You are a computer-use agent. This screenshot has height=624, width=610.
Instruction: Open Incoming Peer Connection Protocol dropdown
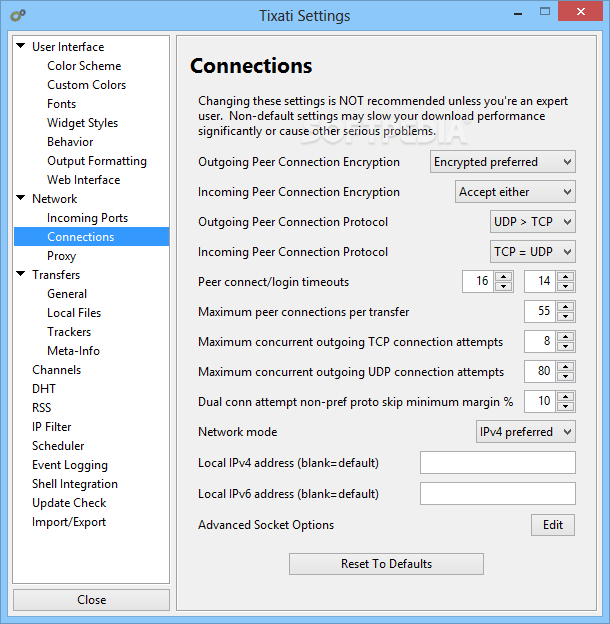[533, 252]
